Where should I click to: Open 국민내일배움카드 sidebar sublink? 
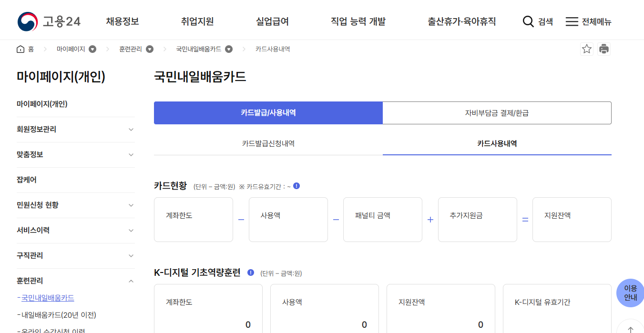(48, 298)
